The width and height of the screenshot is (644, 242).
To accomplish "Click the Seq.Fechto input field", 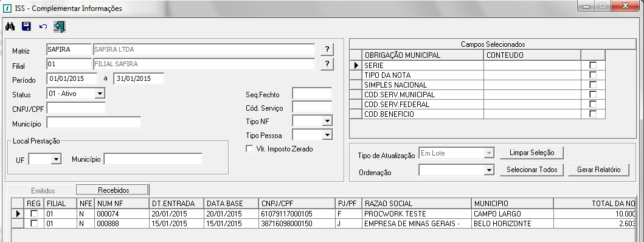I will (312, 94).
